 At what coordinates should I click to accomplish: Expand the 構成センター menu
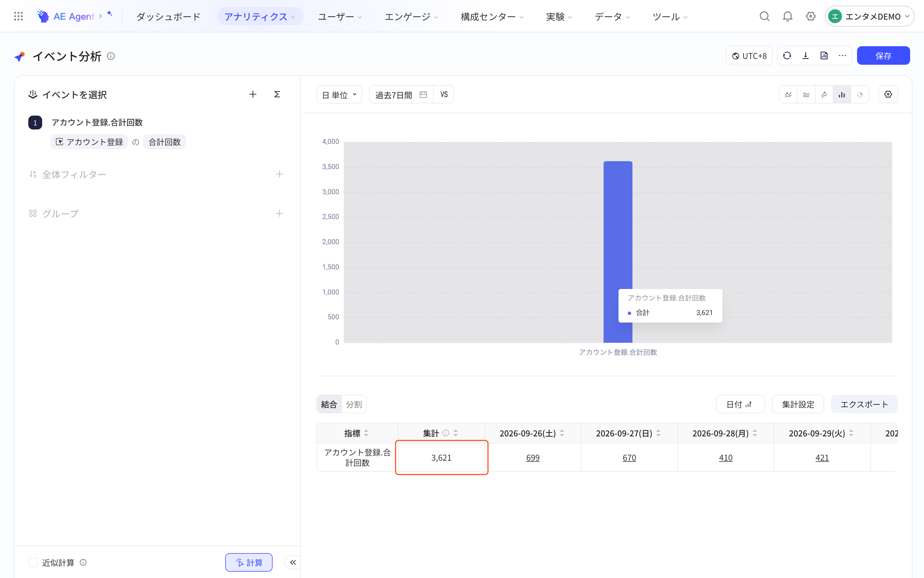click(x=492, y=16)
